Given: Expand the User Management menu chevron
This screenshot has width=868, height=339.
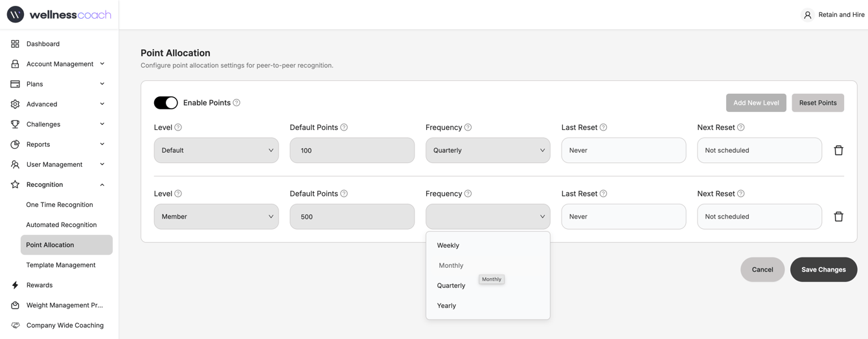Looking at the screenshot, I should (x=102, y=164).
